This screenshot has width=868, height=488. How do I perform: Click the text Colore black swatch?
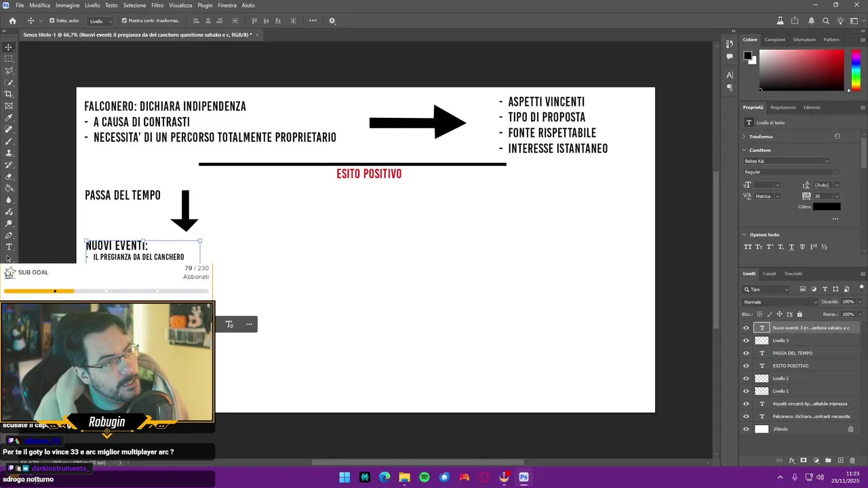[x=827, y=207]
